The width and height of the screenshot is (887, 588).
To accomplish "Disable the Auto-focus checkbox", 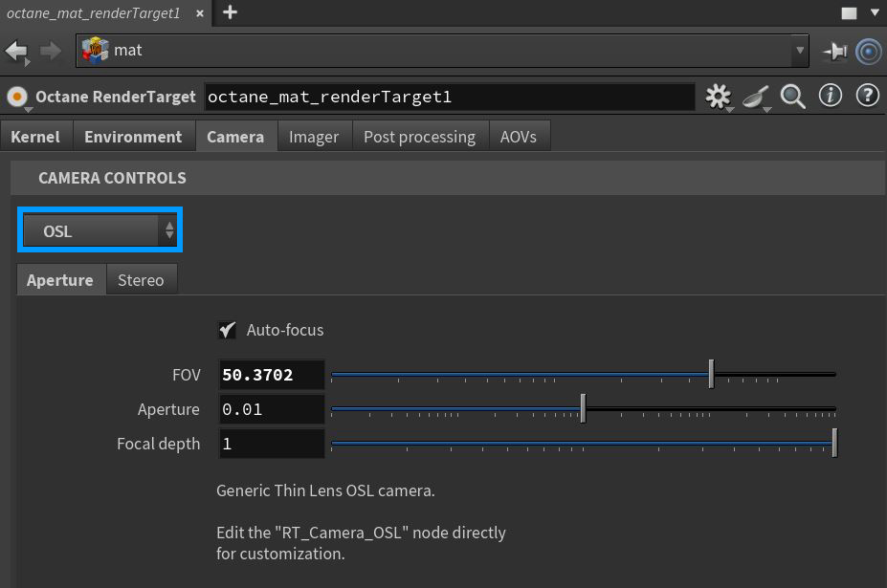I will (228, 330).
